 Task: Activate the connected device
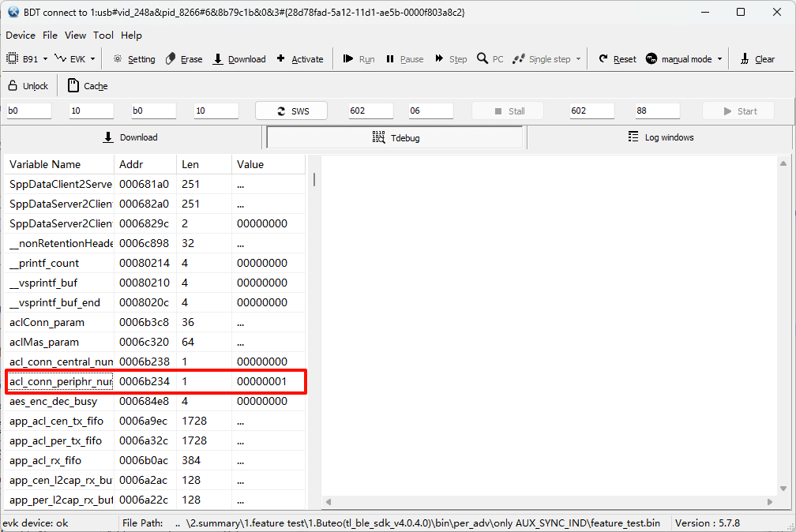[300, 58]
